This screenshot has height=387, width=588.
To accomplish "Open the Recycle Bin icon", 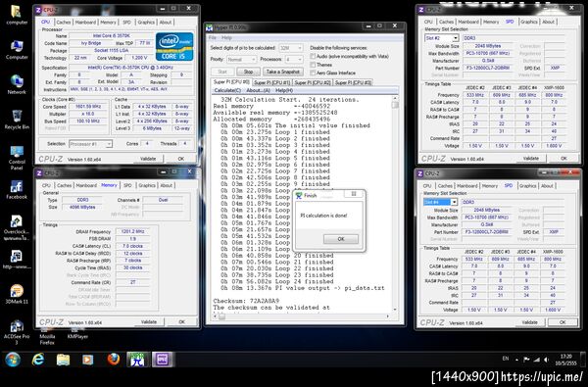I will pyautogui.click(x=17, y=120).
